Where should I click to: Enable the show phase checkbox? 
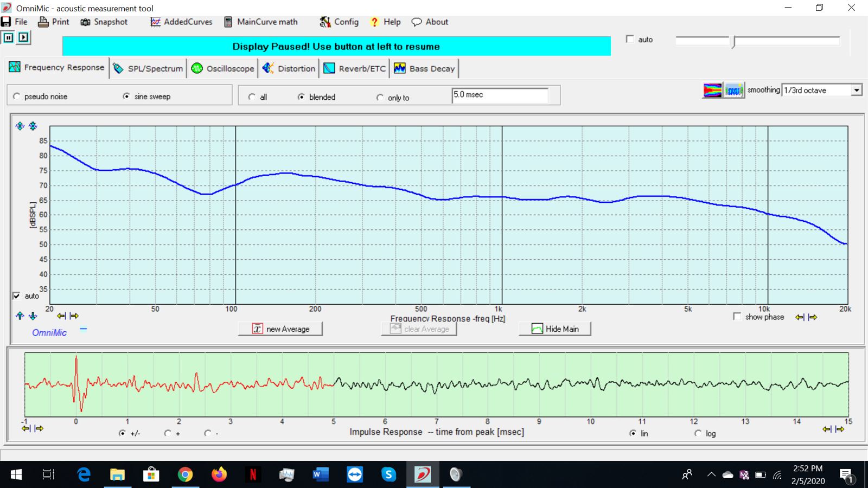point(737,317)
